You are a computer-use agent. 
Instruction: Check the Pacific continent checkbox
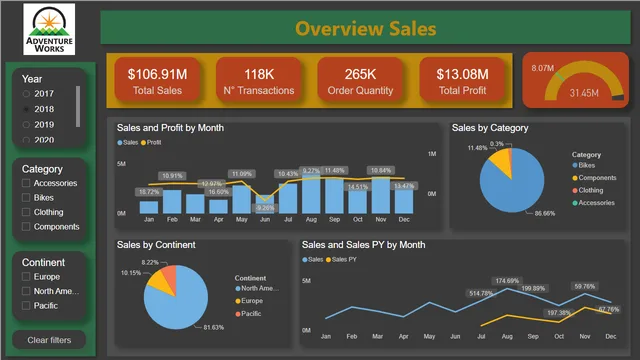[x=26, y=306]
